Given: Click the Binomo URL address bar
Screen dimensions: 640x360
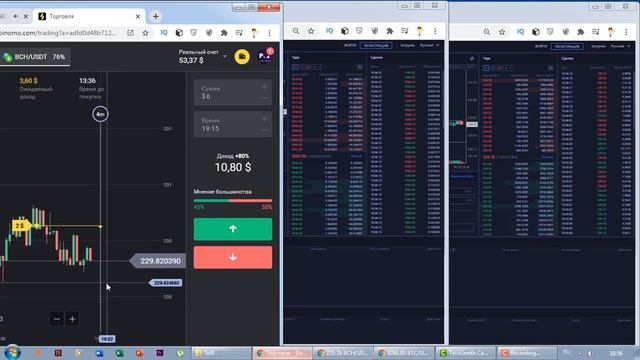Looking at the screenshot, I should tap(58, 33).
